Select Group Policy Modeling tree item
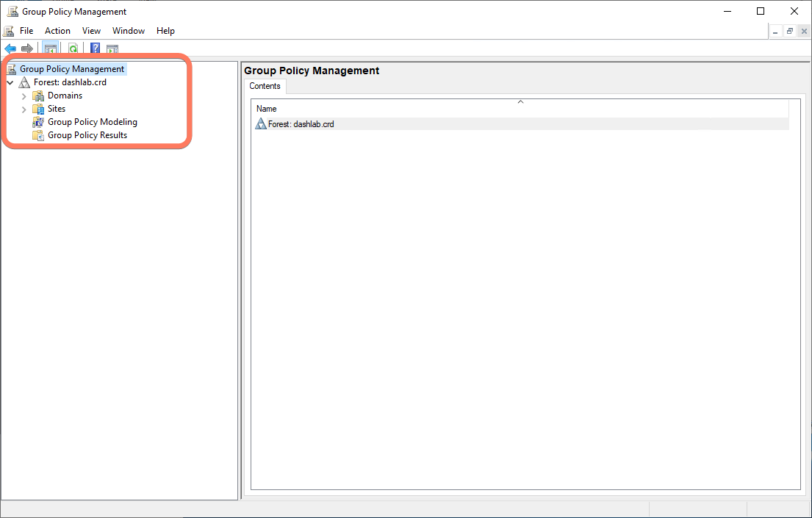 (x=92, y=122)
